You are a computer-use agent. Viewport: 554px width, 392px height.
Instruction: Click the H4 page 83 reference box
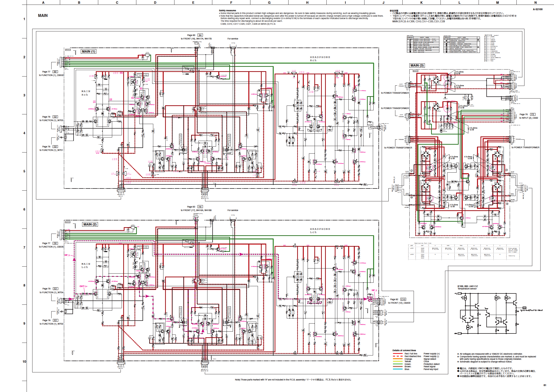pyautogui.click(x=200, y=207)
